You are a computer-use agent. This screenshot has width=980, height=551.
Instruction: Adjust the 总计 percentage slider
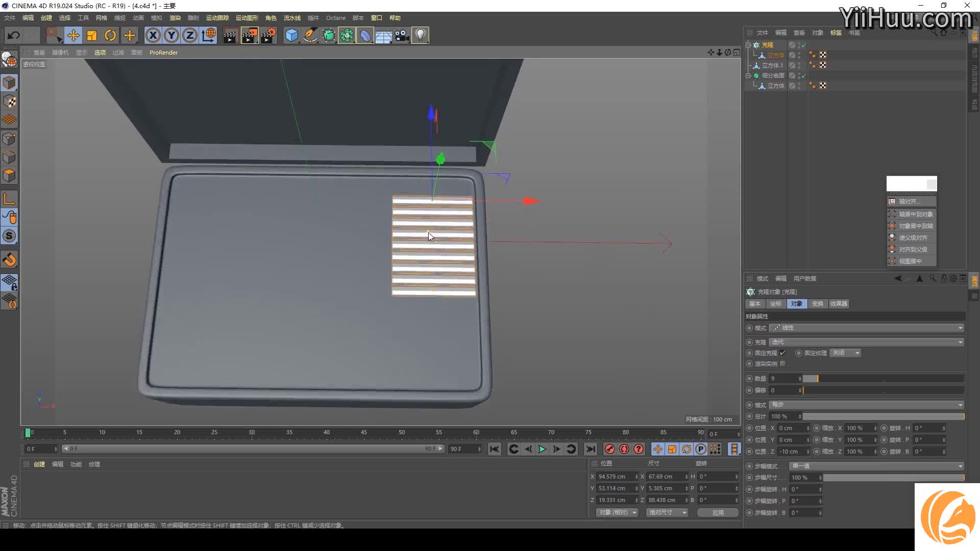coord(883,416)
